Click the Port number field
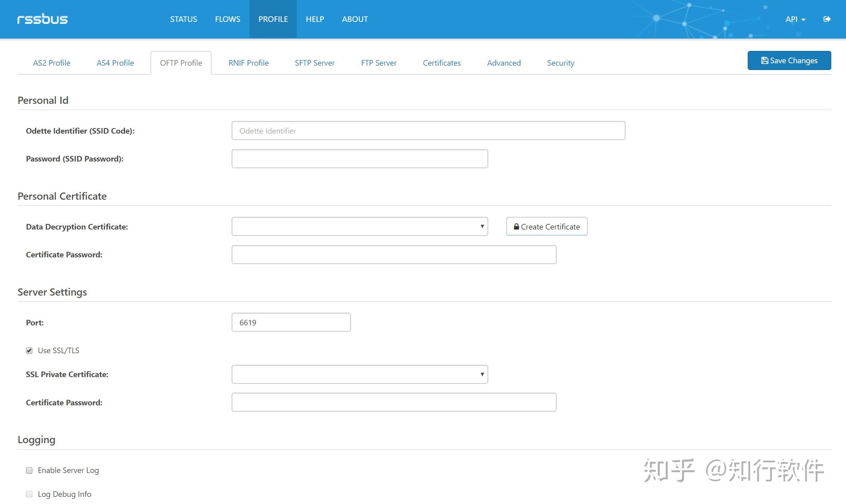 (291, 323)
